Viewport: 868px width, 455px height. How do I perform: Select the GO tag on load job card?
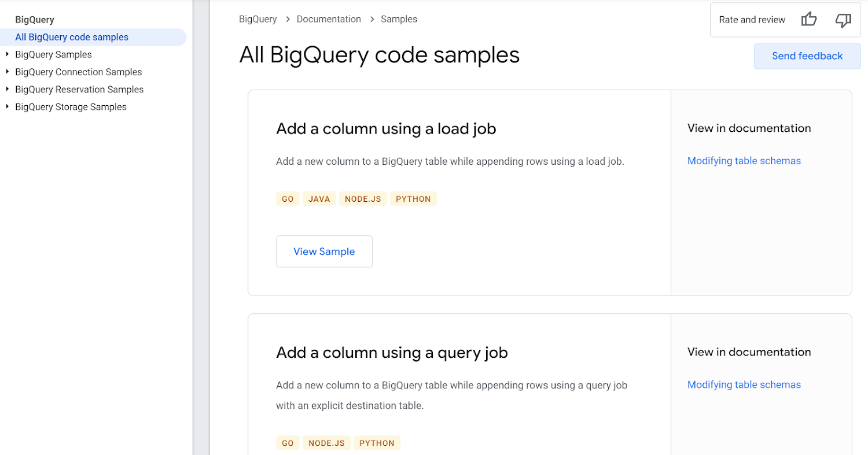288,199
